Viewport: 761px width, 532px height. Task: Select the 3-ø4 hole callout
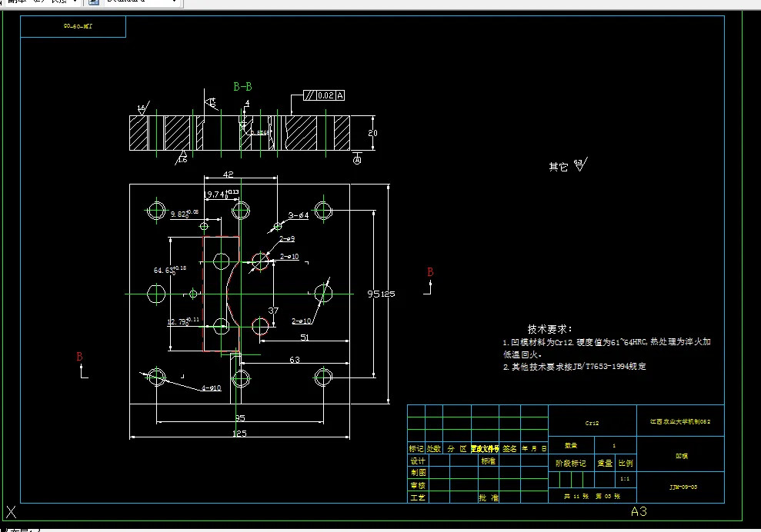(299, 215)
